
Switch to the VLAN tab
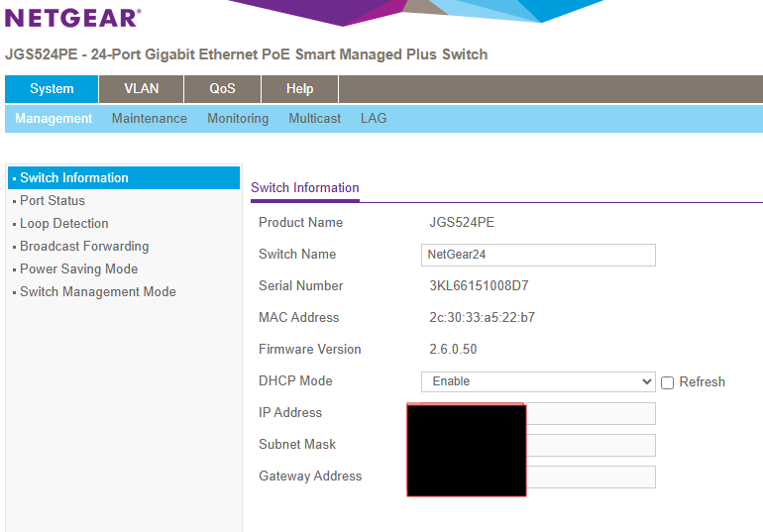pos(141,89)
